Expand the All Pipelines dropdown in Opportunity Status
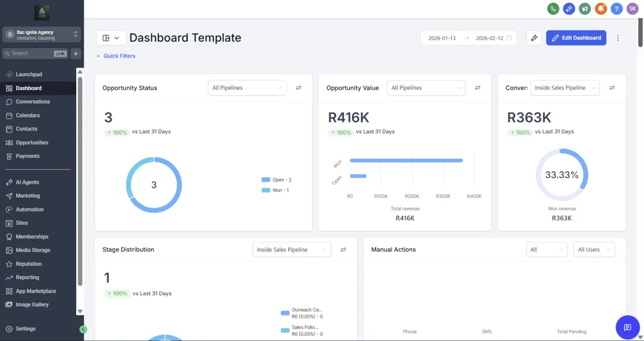This screenshot has height=341, width=644. point(247,88)
